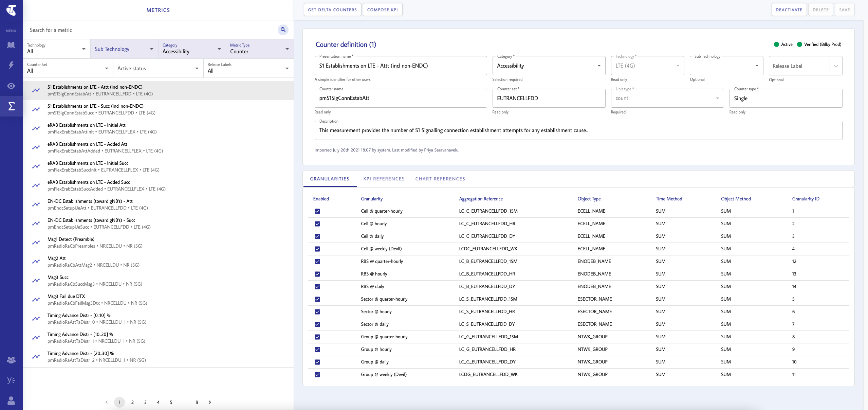The height and width of the screenshot is (410, 868).
Task: Edit the Description text field
Action: [x=578, y=130]
